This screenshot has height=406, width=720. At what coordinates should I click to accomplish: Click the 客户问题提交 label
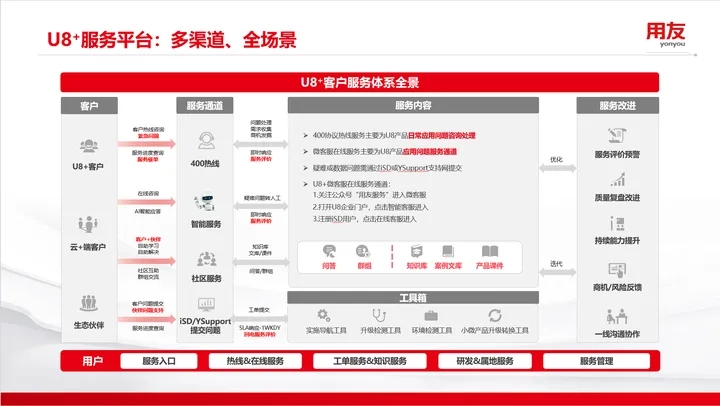click(x=148, y=304)
